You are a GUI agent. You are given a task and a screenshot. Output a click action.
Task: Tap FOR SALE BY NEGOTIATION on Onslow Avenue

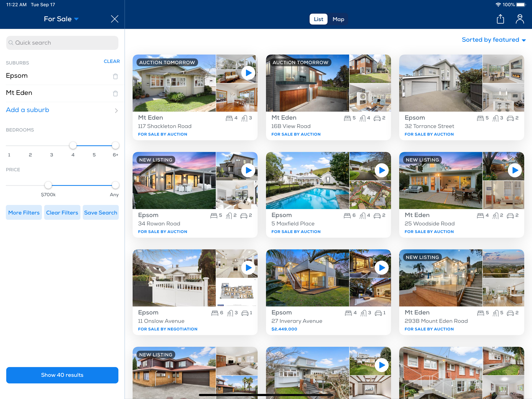168,329
